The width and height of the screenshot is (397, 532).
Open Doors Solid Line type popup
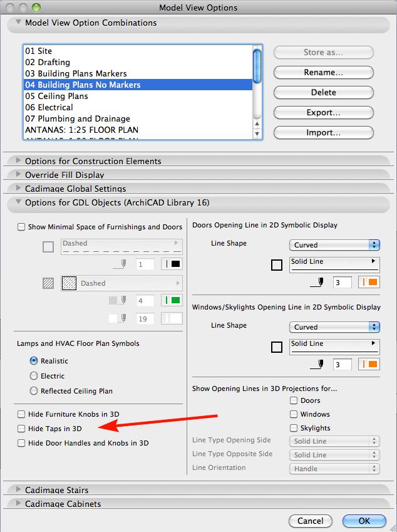334,264
